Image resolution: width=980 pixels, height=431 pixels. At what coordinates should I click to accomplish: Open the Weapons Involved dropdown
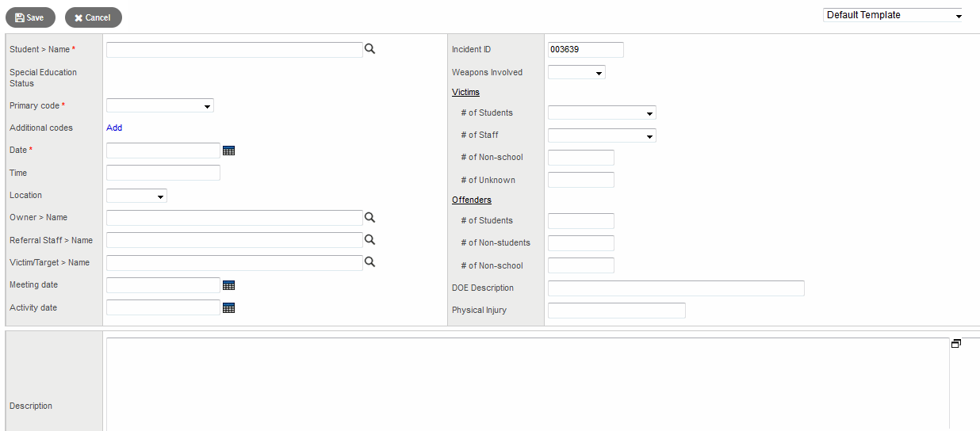(x=576, y=73)
